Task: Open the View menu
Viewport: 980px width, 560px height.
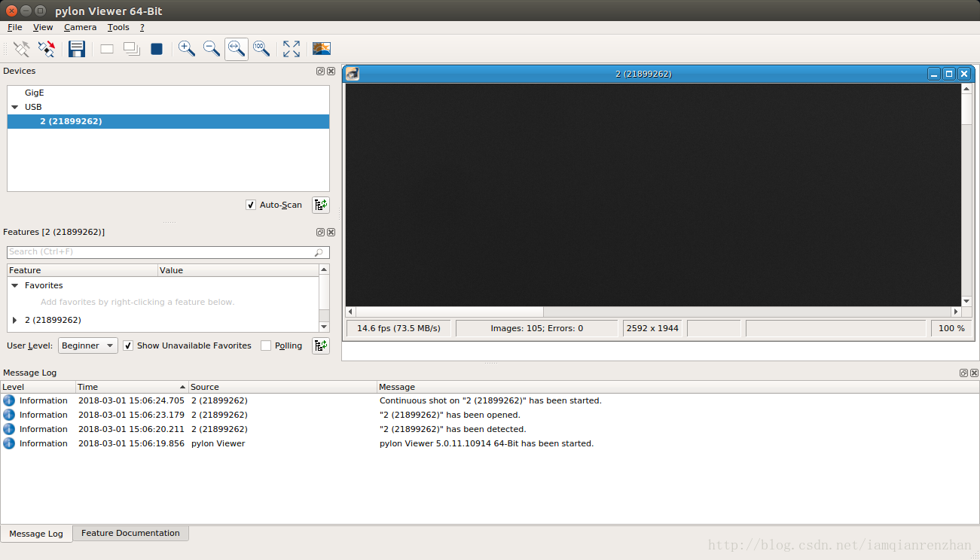Action: point(43,27)
